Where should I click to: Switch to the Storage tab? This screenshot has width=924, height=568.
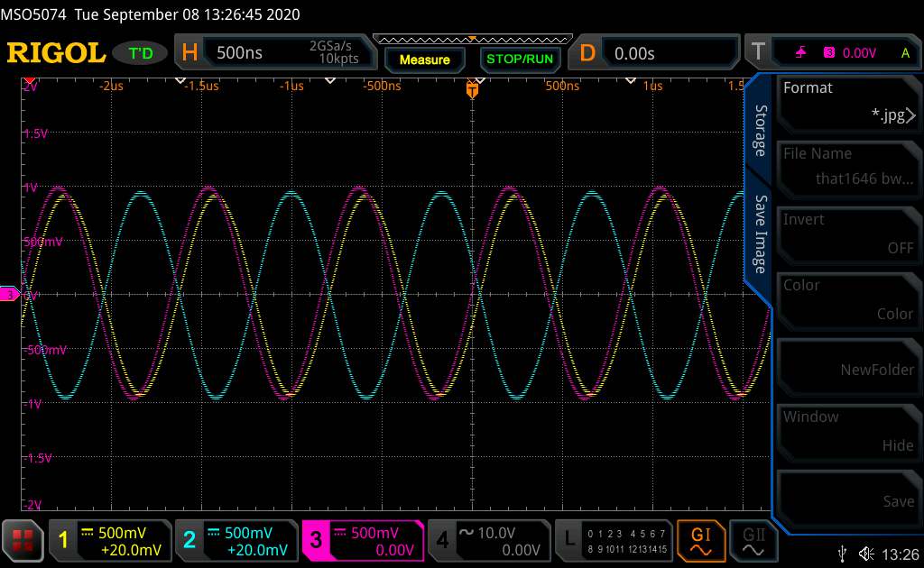761,132
